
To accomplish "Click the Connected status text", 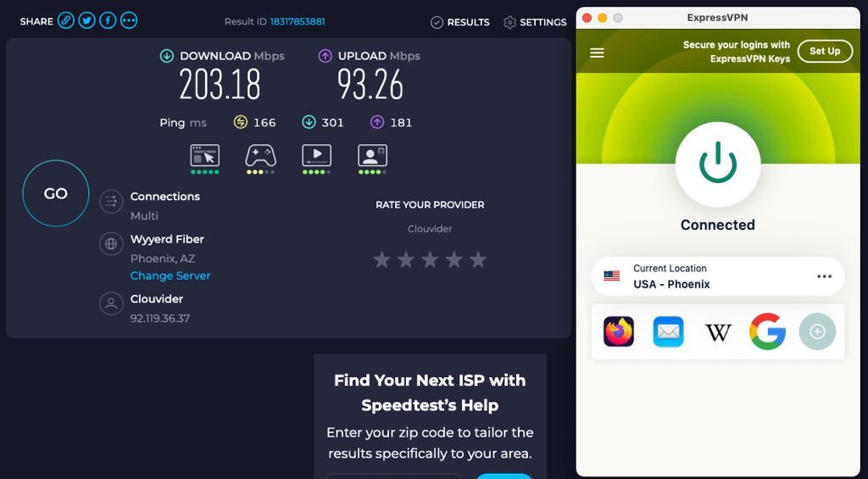I will point(717,225).
